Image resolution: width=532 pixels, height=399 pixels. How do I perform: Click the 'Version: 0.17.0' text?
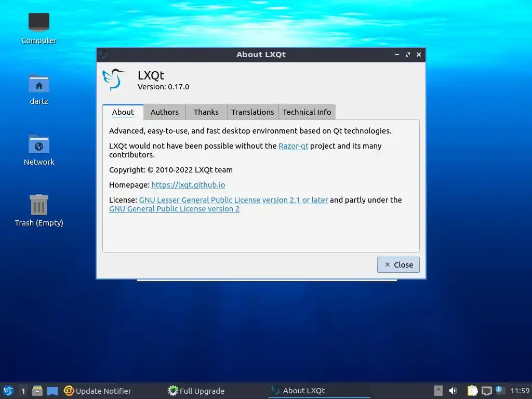(164, 87)
